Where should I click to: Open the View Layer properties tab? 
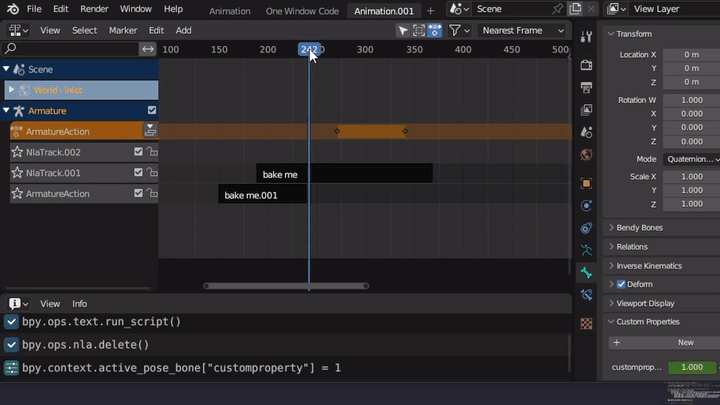586,110
